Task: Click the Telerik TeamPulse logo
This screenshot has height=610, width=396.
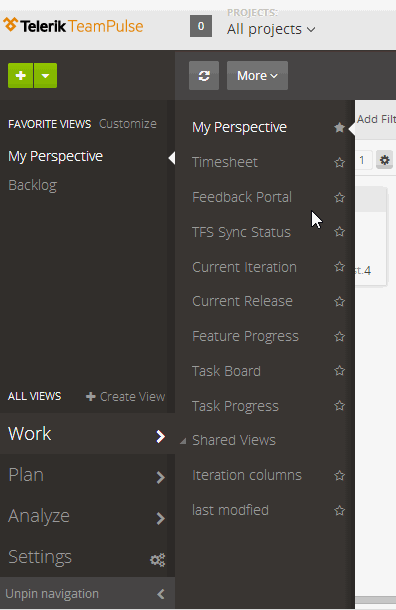Action: [74, 26]
